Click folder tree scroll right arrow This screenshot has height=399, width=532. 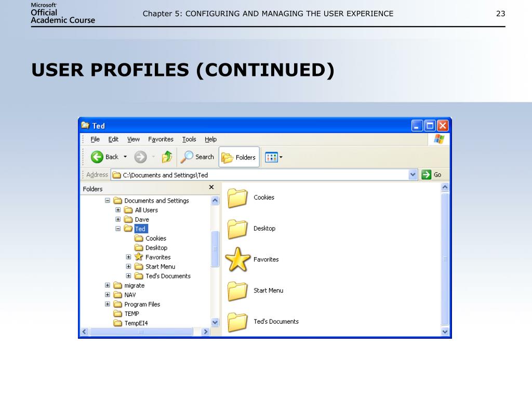coord(205,332)
